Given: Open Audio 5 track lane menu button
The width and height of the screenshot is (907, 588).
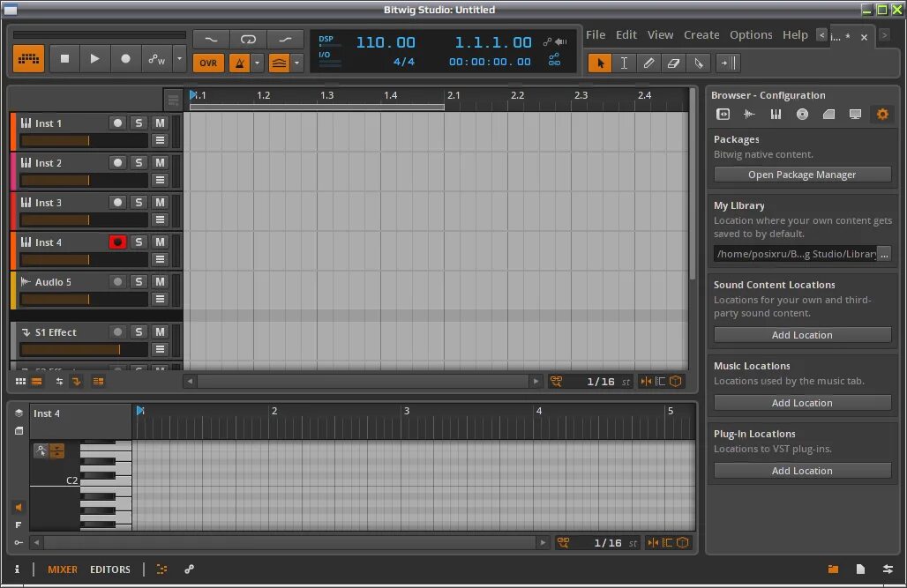Looking at the screenshot, I should pyautogui.click(x=161, y=299).
